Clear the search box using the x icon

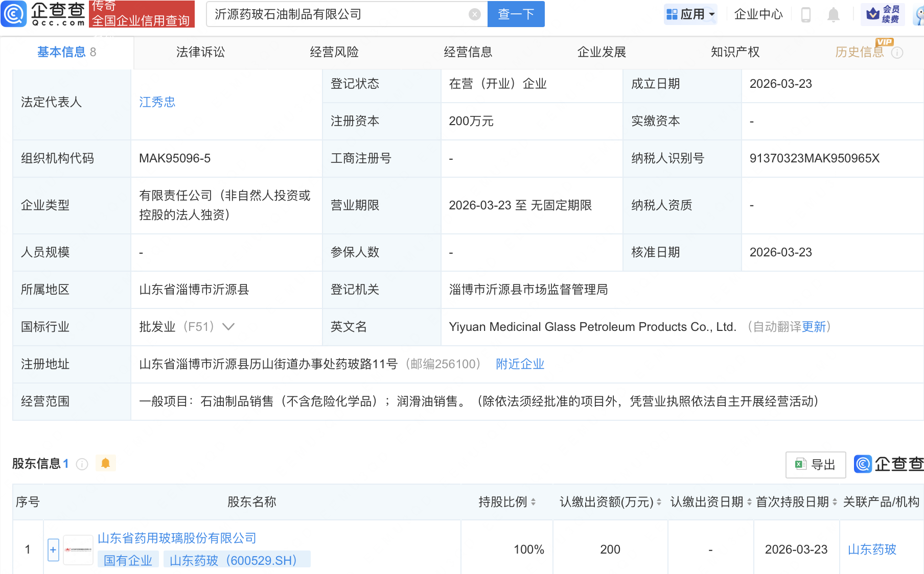pos(474,14)
